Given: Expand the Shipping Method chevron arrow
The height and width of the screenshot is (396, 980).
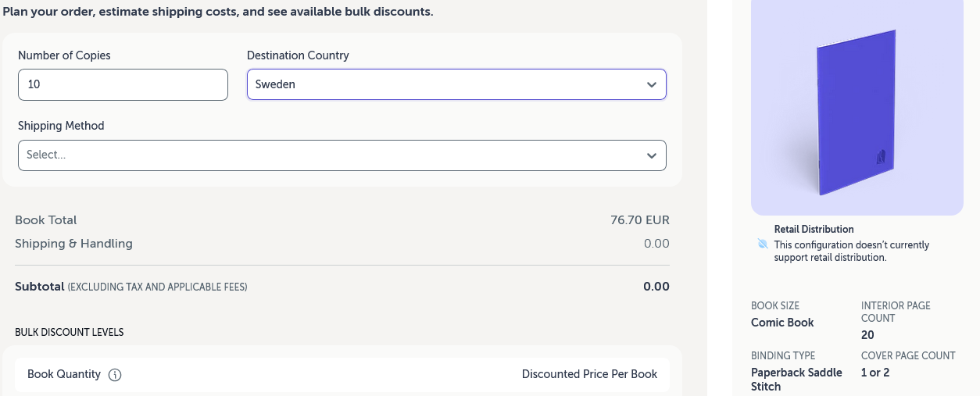Looking at the screenshot, I should (652, 155).
